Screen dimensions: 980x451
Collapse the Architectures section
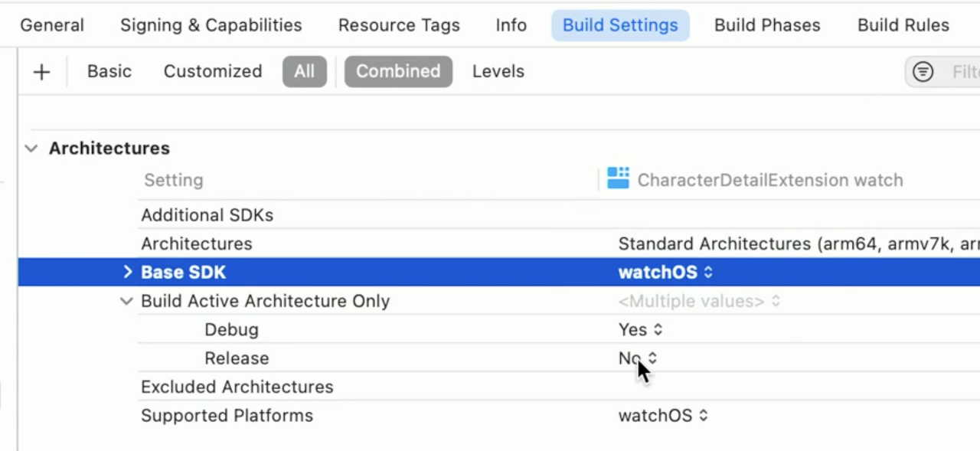click(31, 149)
